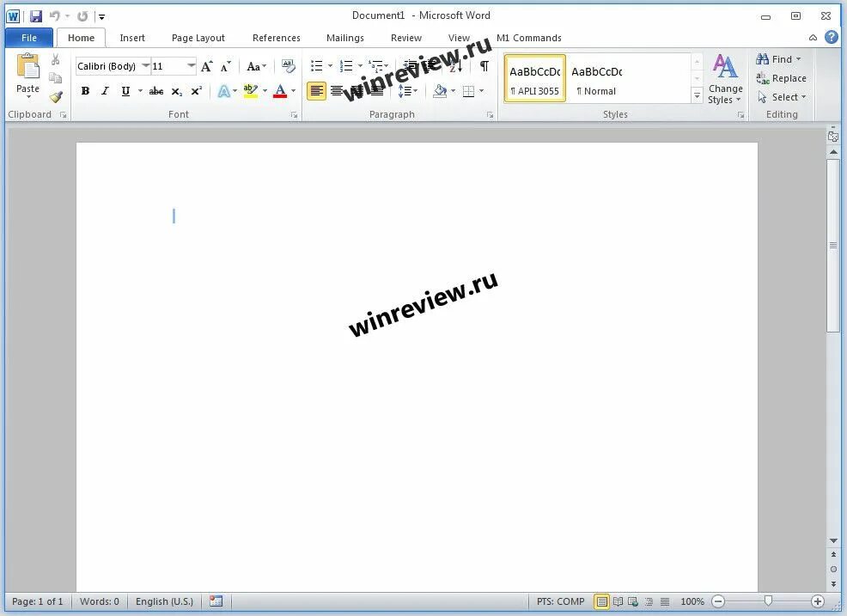Viewport: 847px width, 616px height.
Task: Click the Numbering list icon
Action: pos(345,66)
